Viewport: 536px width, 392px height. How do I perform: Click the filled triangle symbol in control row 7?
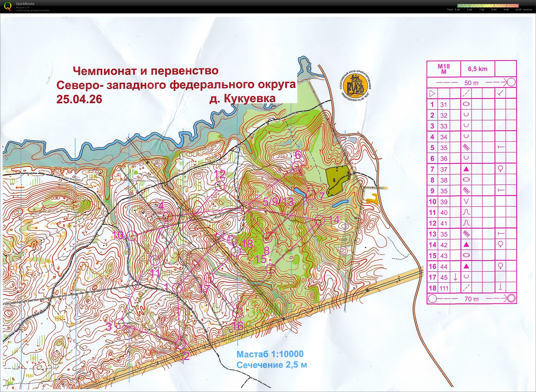[x=466, y=169]
